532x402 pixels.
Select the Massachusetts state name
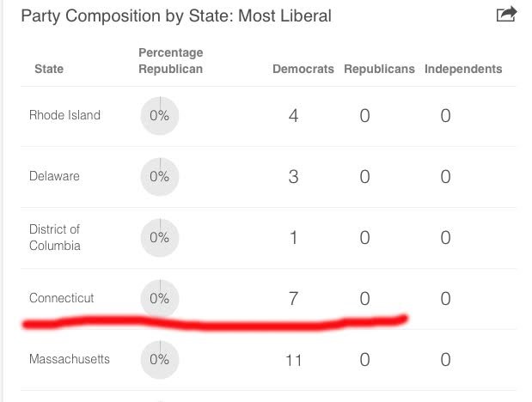[70, 359]
